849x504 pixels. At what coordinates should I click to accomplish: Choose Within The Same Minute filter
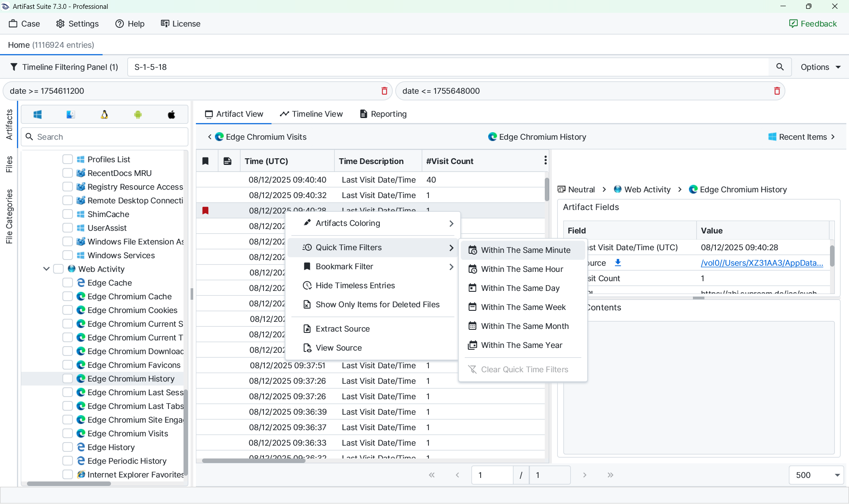click(x=525, y=250)
